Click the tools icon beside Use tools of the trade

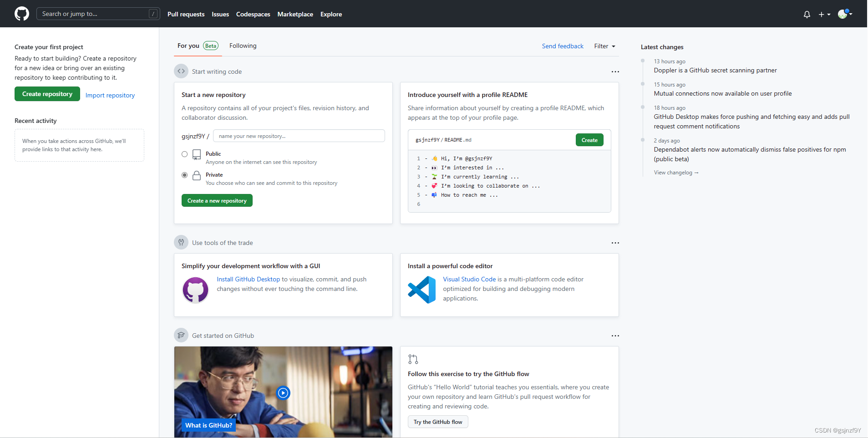coord(181,242)
